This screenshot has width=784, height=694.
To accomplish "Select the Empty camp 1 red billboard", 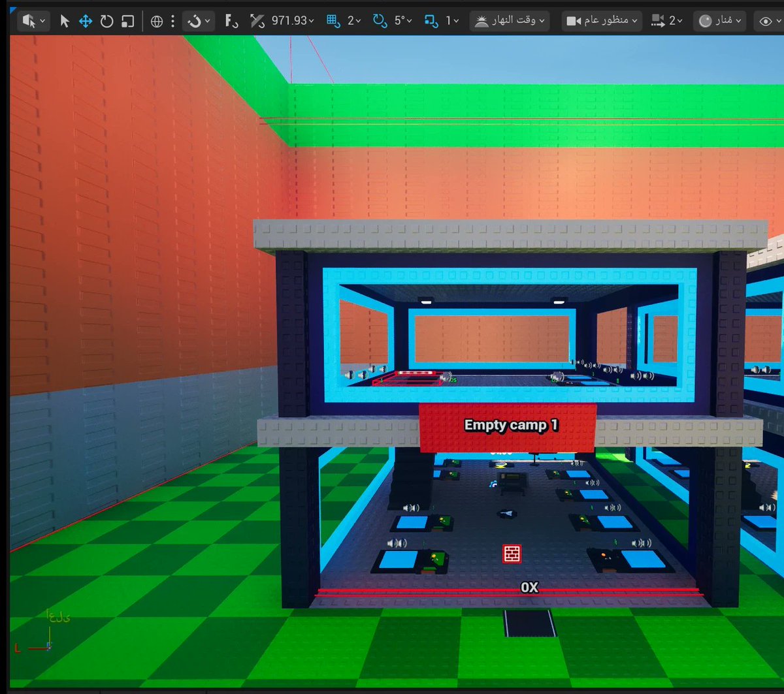I will click(x=507, y=427).
